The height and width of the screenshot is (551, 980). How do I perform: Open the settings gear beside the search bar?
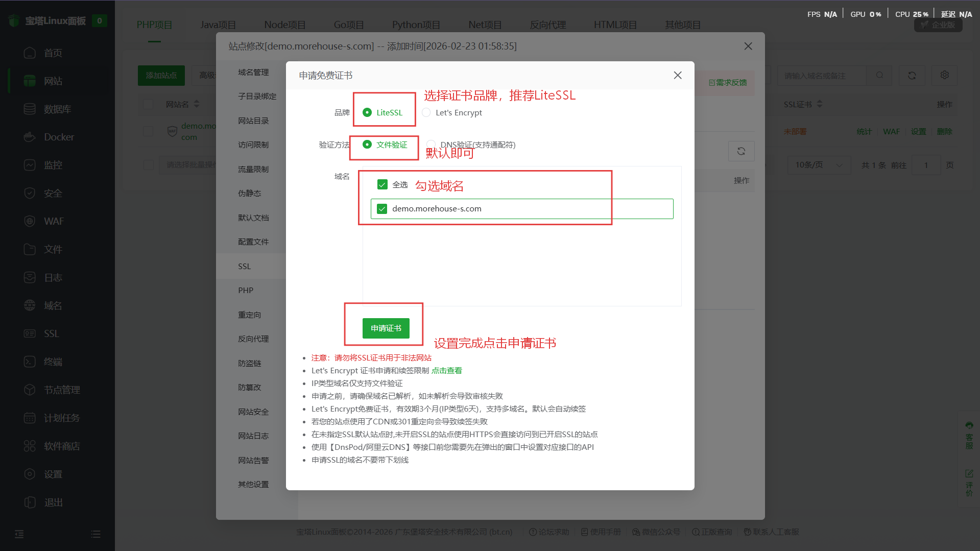944,75
